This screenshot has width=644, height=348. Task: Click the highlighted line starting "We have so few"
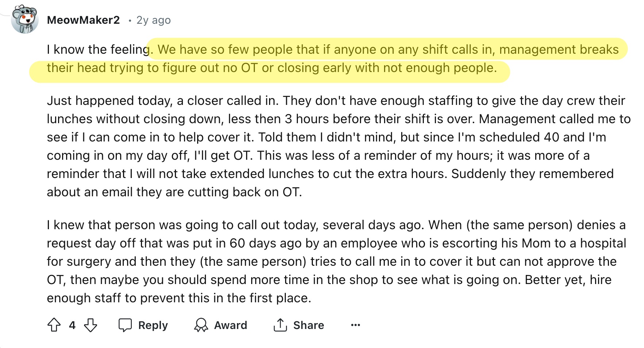click(x=388, y=49)
